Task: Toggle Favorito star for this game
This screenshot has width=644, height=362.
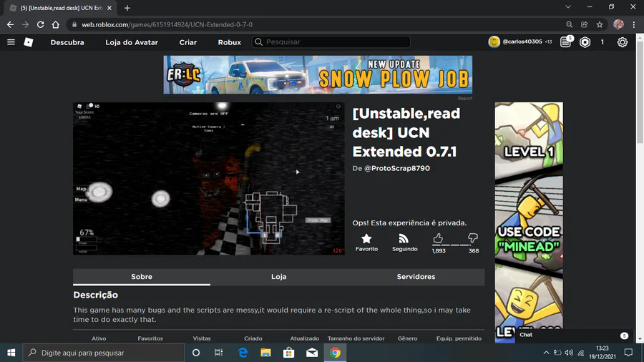Action: [366, 242]
